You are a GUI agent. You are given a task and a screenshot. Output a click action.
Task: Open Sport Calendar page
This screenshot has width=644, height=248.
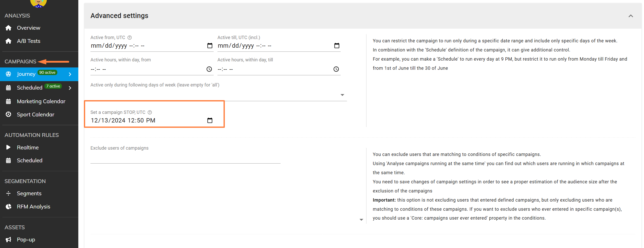point(35,115)
